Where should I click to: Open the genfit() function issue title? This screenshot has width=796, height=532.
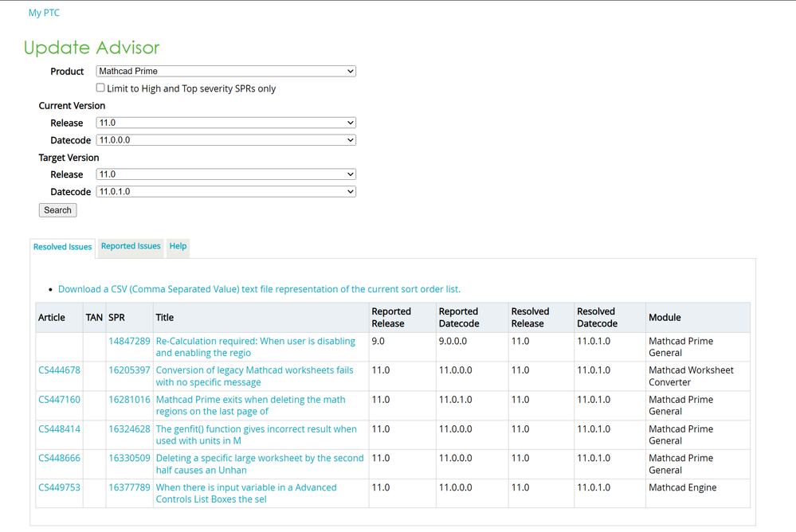pyautogui.click(x=257, y=435)
